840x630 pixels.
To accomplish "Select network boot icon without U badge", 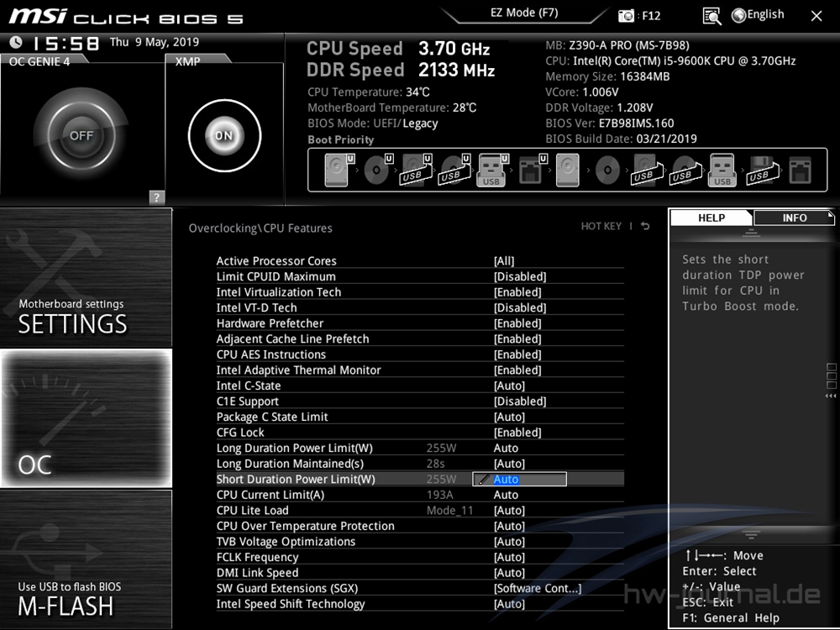I will 801,171.
